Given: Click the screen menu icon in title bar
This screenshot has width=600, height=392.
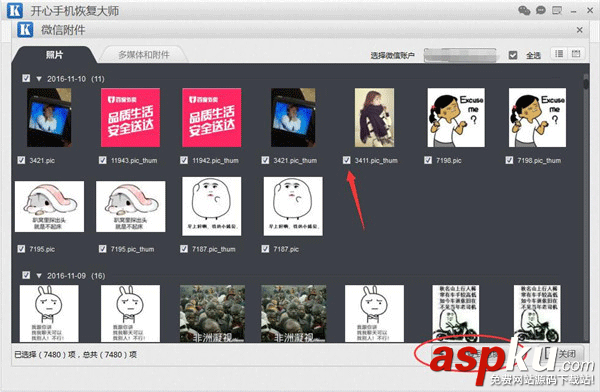Looking at the screenshot, I should pos(557,10).
